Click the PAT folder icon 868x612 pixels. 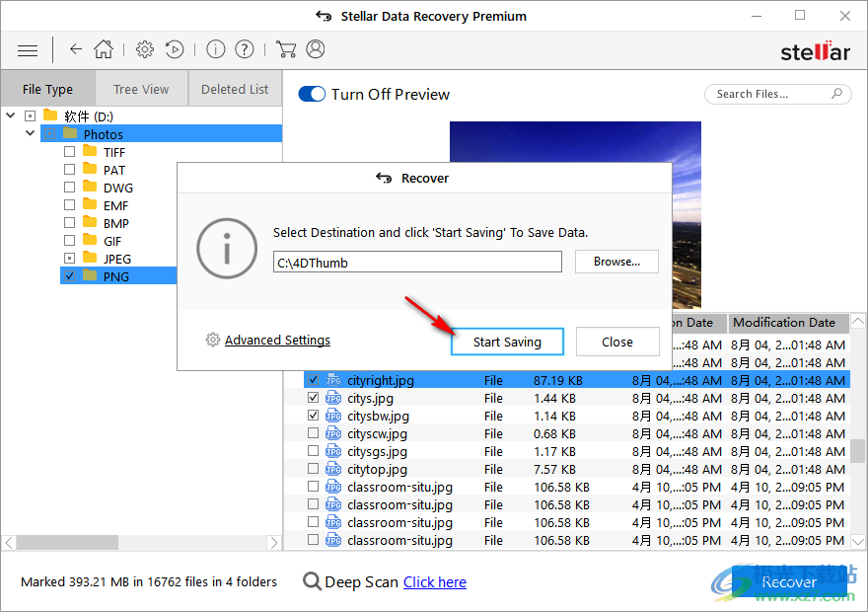[90, 169]
